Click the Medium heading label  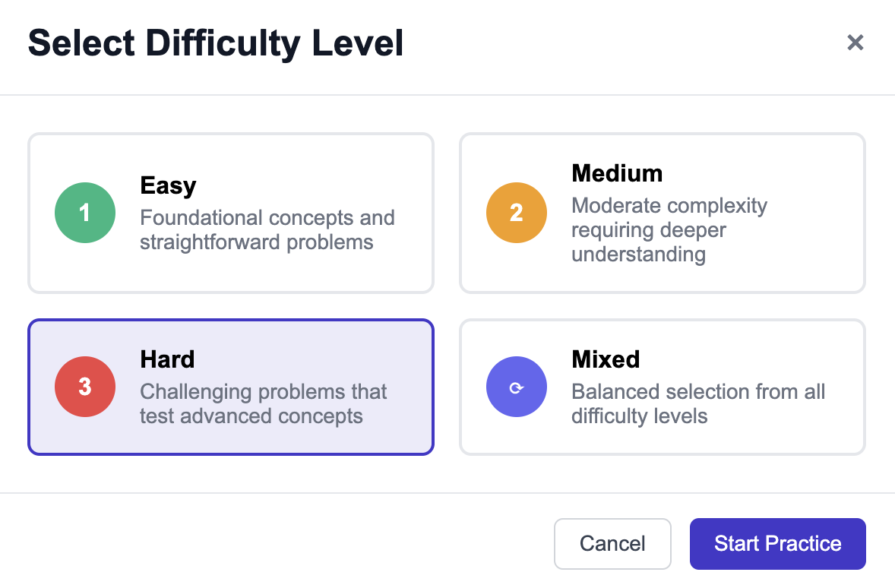click(617, 173)
